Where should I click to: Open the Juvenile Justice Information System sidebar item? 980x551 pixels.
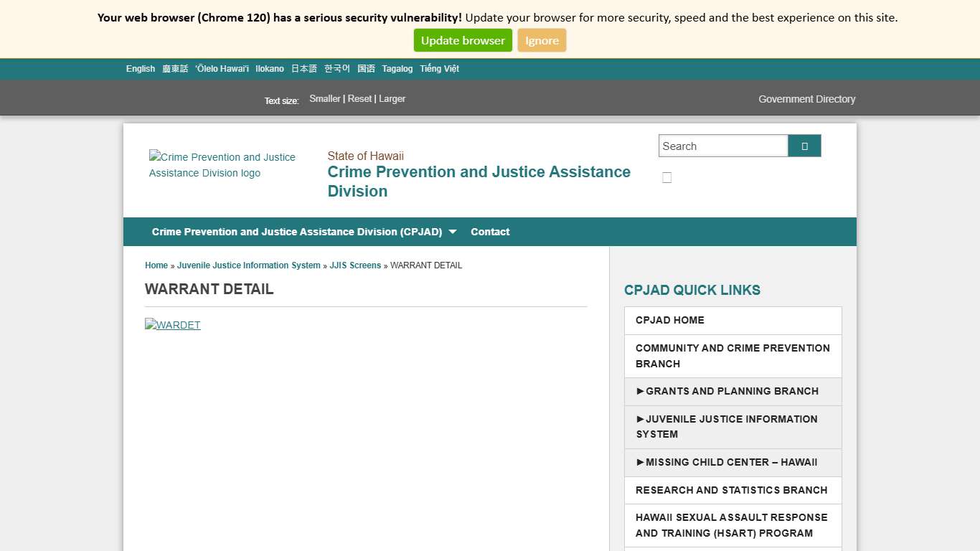click(x=726, y=426)
